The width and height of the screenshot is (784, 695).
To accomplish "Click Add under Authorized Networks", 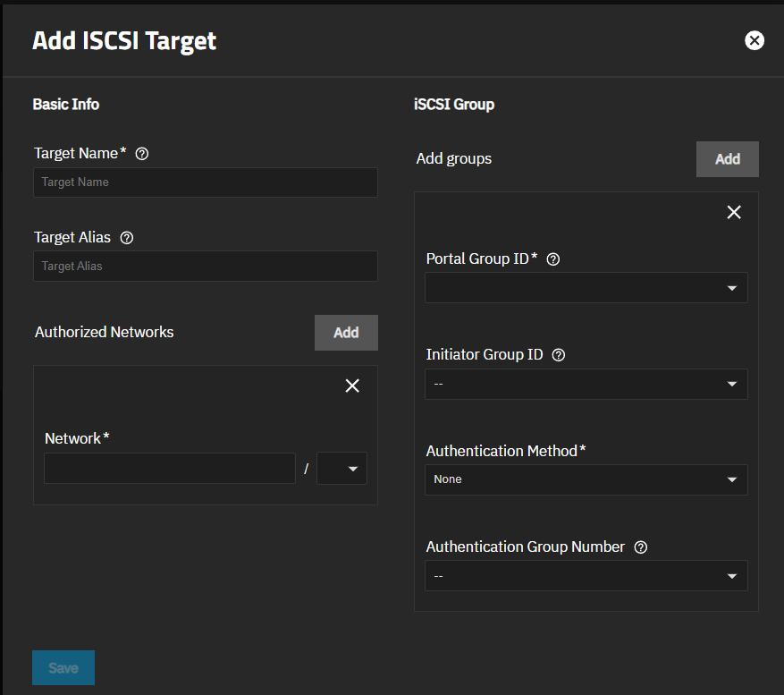I will pyautogui.click(x=346, y=332).
